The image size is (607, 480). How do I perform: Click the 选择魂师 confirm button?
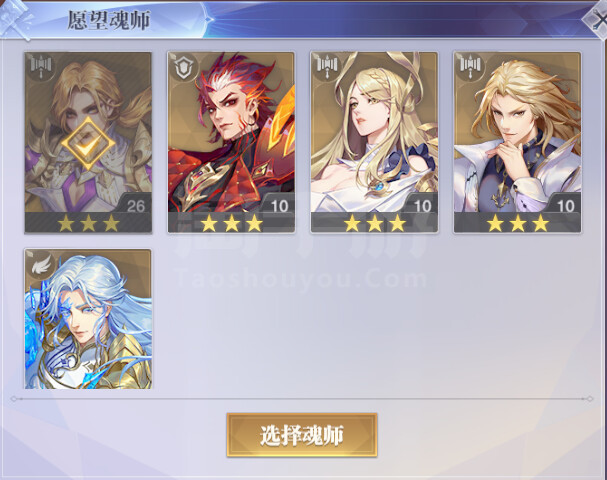(x=302, y=435)
